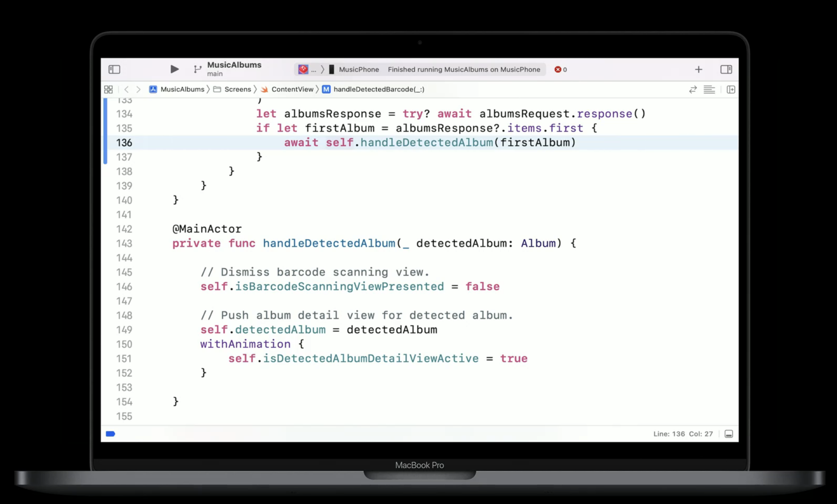Toggle the navigator sidebar panel
This screenshot has width=837, height=504.
click(114, 69)
